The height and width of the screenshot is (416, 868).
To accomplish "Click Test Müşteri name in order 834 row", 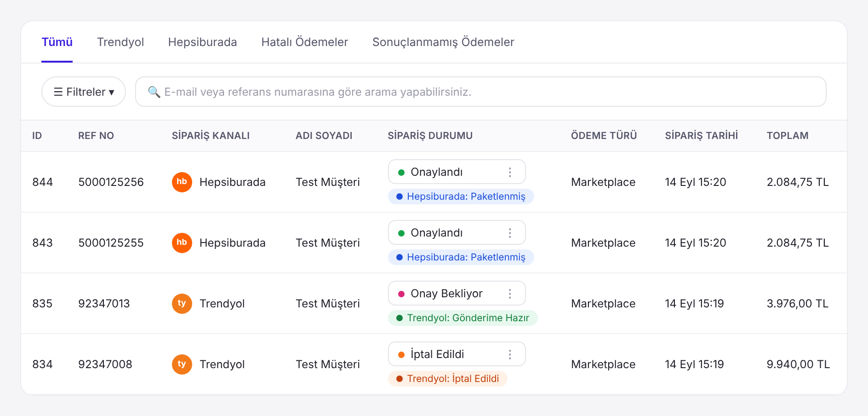I will pos(328,364).
